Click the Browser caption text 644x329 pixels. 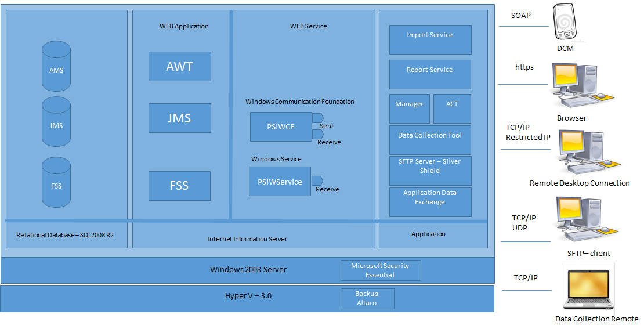click(571, 118)
